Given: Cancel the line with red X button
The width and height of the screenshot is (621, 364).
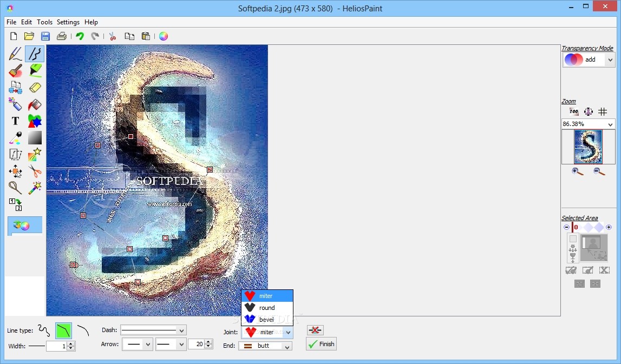Looking at the screenshot, I should pos(315,330).
